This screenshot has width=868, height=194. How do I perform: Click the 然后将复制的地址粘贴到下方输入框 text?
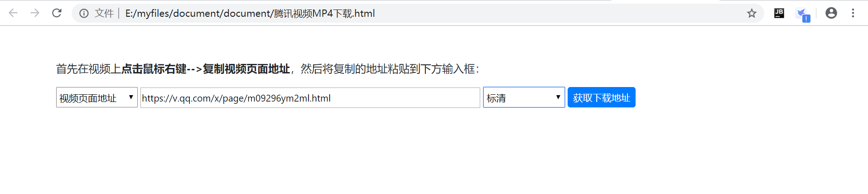pyautogui.click(x=388, y=69)
